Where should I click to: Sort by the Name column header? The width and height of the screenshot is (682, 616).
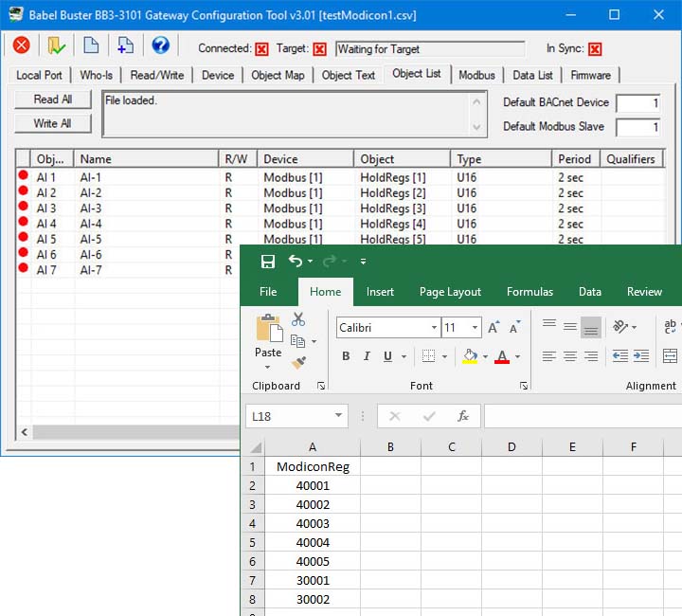tap(146, 159)
